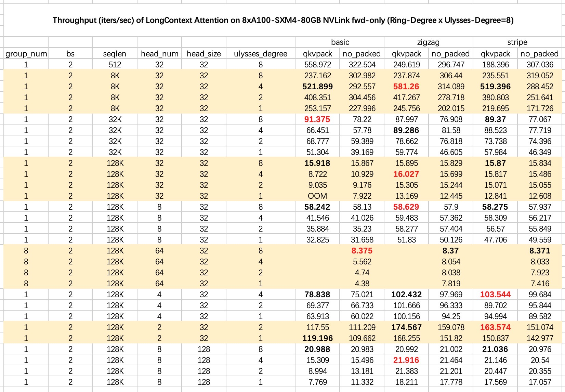Select the cell containing 66.451

pyautogui.click(x=318, y=130)
